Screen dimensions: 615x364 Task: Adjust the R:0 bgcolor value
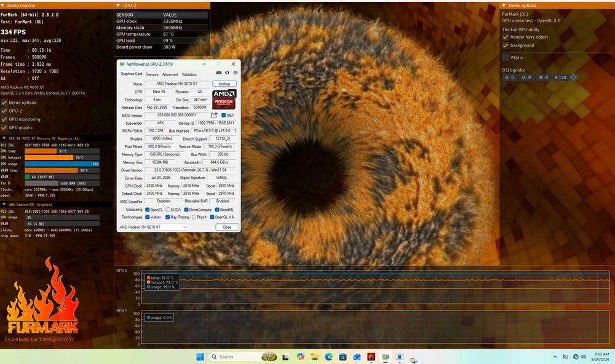509,77
